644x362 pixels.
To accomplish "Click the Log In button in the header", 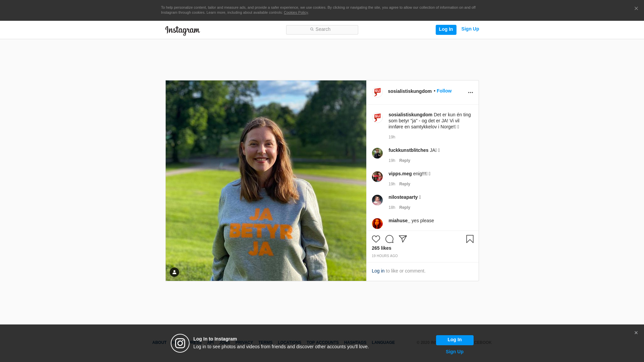I will point(446,29).
